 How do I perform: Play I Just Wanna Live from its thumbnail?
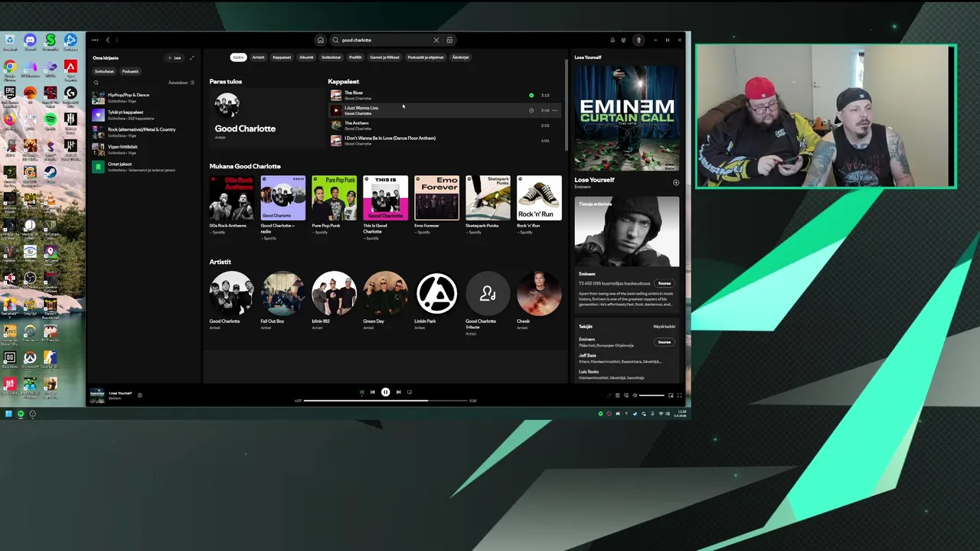pyautogui.click(x=335, y=110)
